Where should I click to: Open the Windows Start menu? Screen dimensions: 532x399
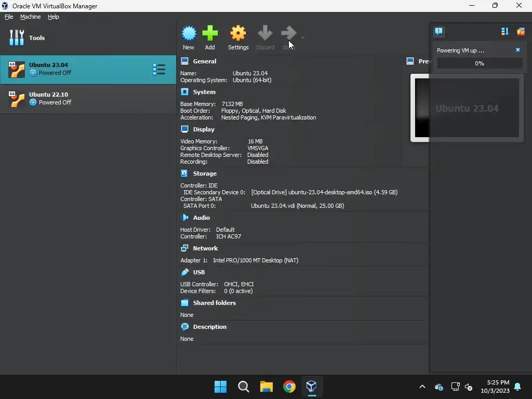tap(220, 387)
